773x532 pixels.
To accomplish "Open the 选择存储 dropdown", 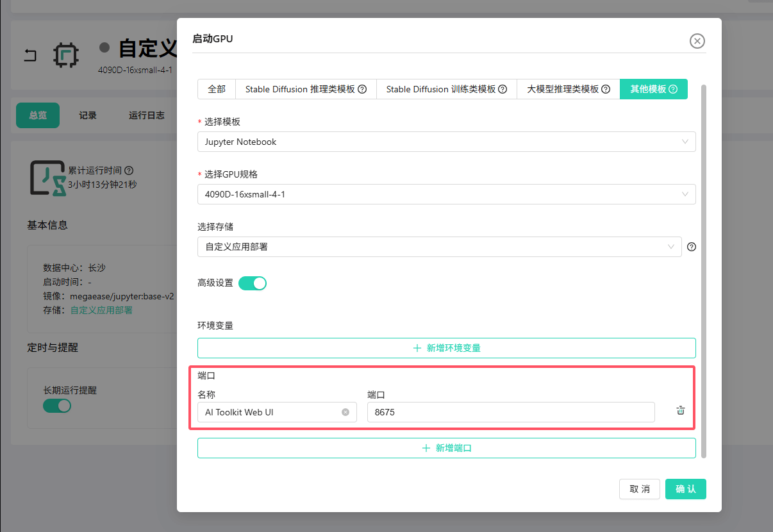I will [x=439, y=247].
